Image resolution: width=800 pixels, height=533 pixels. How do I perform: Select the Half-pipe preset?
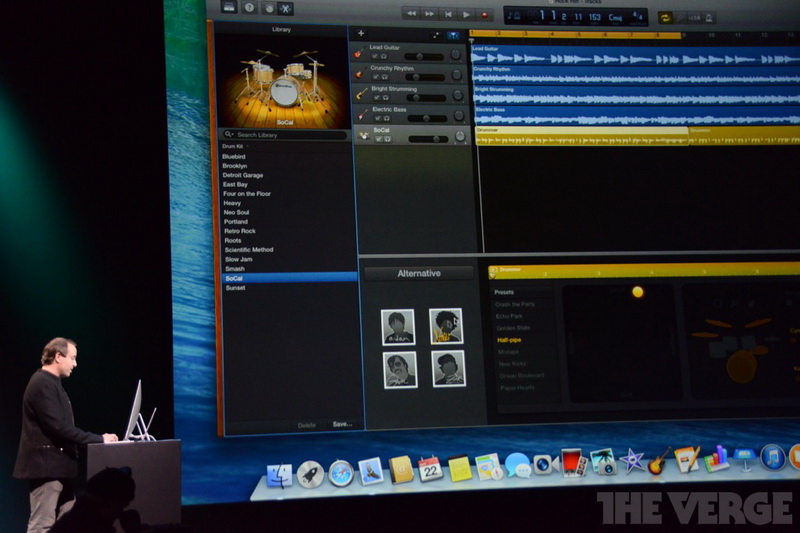click(x=509, y=340)
